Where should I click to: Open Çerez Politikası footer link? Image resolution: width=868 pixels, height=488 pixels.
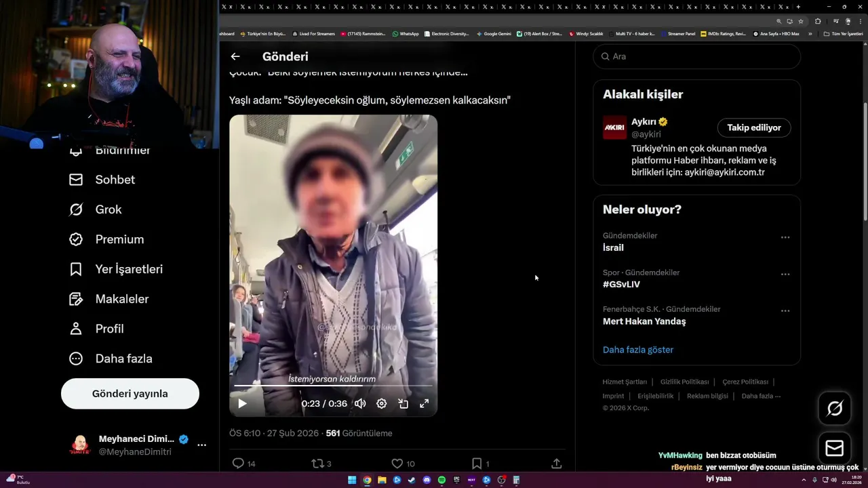coord(745,382)
